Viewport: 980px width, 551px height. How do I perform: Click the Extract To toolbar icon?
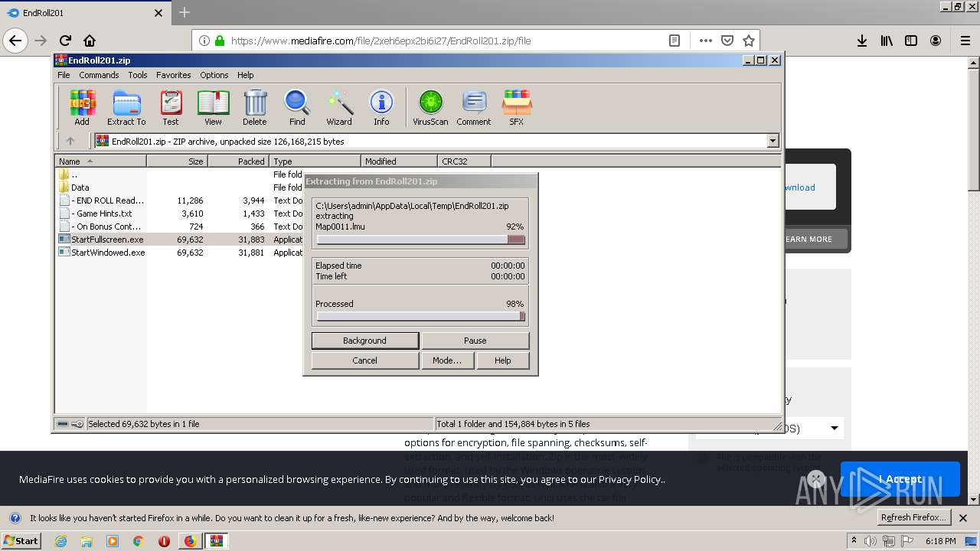pyautogui.click(x=126, y=107)
